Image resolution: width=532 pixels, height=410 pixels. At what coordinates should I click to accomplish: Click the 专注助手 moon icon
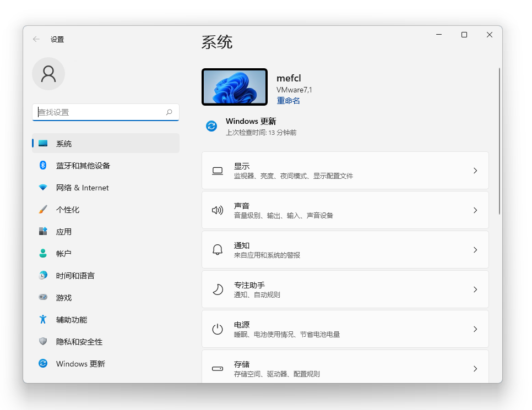coord(218,289)
